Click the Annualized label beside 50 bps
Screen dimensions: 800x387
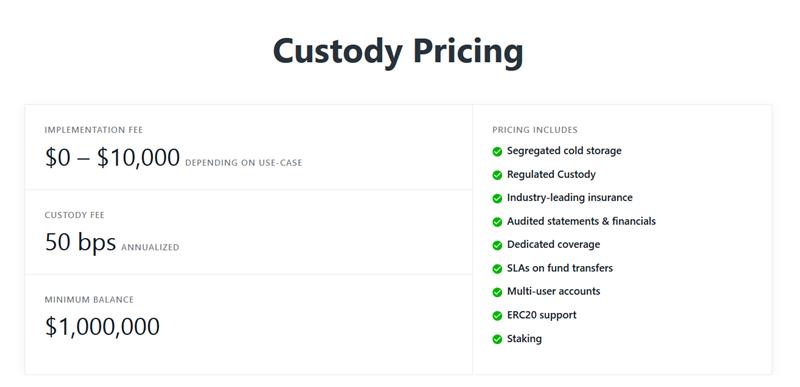pos(151,248)
